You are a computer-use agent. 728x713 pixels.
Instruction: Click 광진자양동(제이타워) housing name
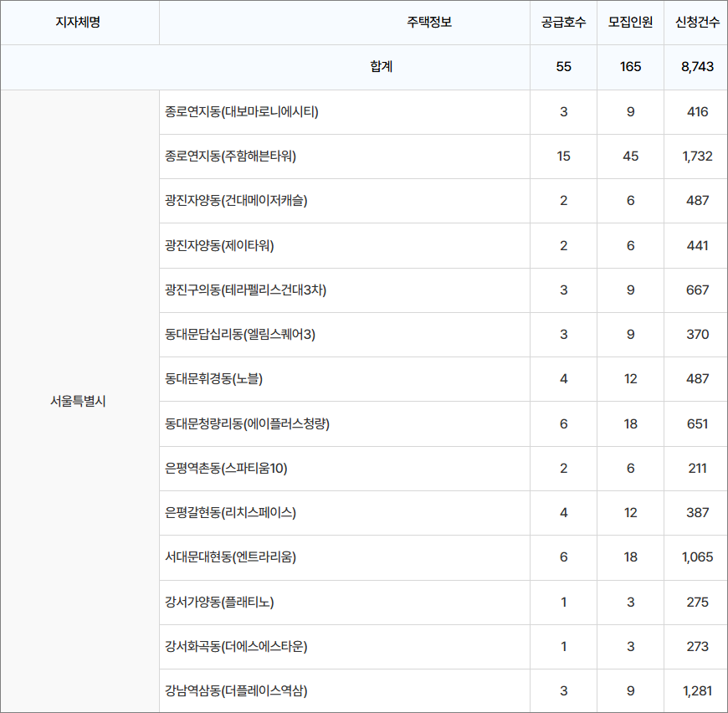tap(220, 245)
